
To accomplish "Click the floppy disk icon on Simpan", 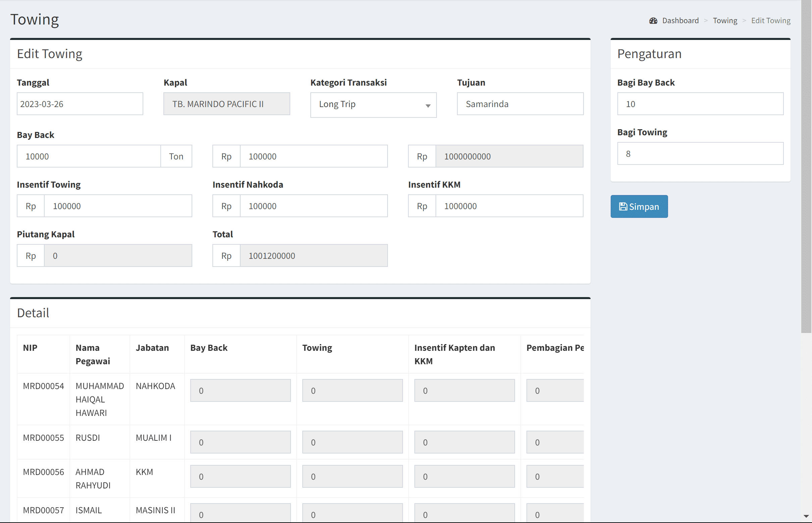I will (622, 206).
